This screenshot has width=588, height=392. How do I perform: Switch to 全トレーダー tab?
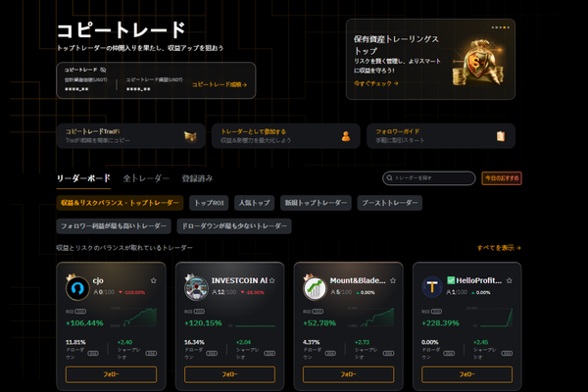pyautogui.click(x=146, y=178)
